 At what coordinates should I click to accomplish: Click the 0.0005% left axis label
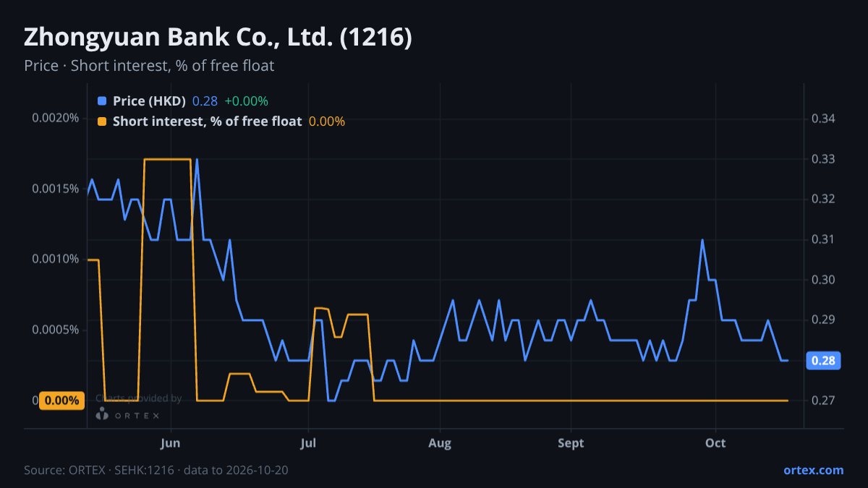(x=56, y=330)
